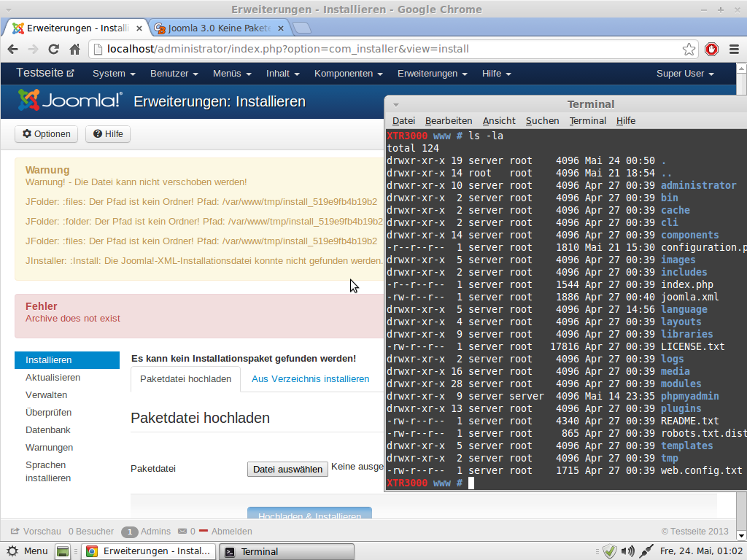The width and height of the screenshot is (747, 560).
Task: Click the show desktop icon in the taskbar
Action: pos(63,551)
